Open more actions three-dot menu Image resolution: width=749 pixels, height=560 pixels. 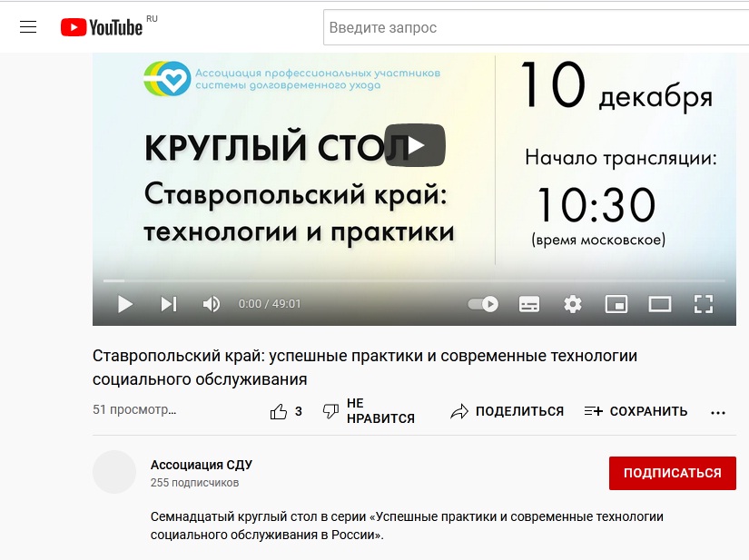click(718, 412)
